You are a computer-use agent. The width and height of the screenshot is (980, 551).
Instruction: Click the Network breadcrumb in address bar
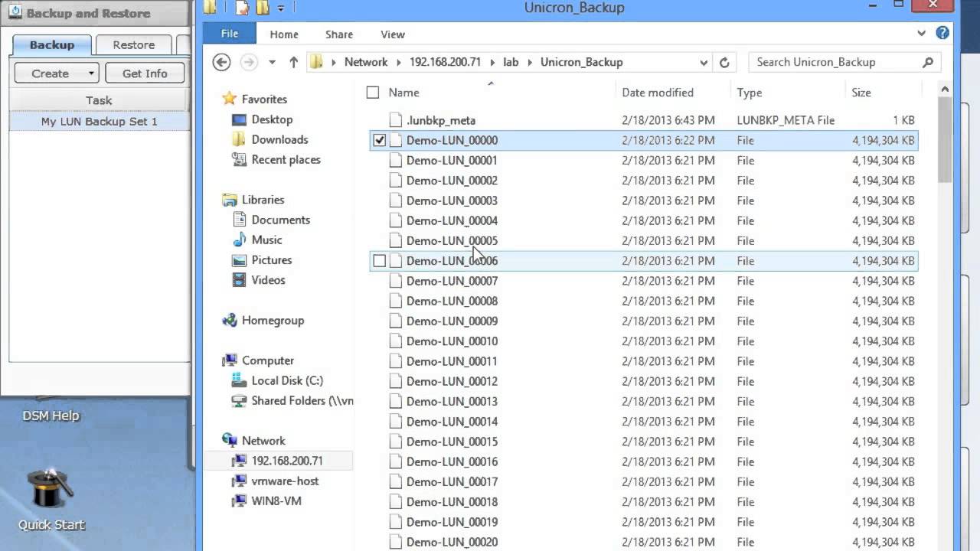[x=366, y=62]
